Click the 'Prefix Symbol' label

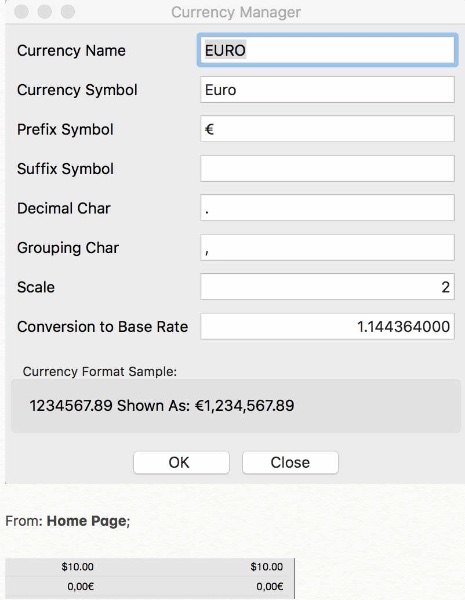(x=65, y=129)
